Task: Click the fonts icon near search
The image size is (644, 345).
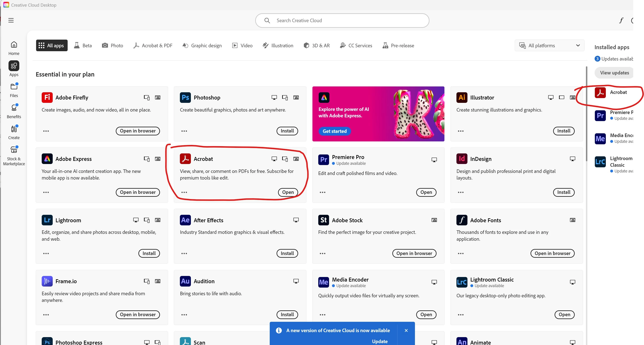Action: click(621, 21)
